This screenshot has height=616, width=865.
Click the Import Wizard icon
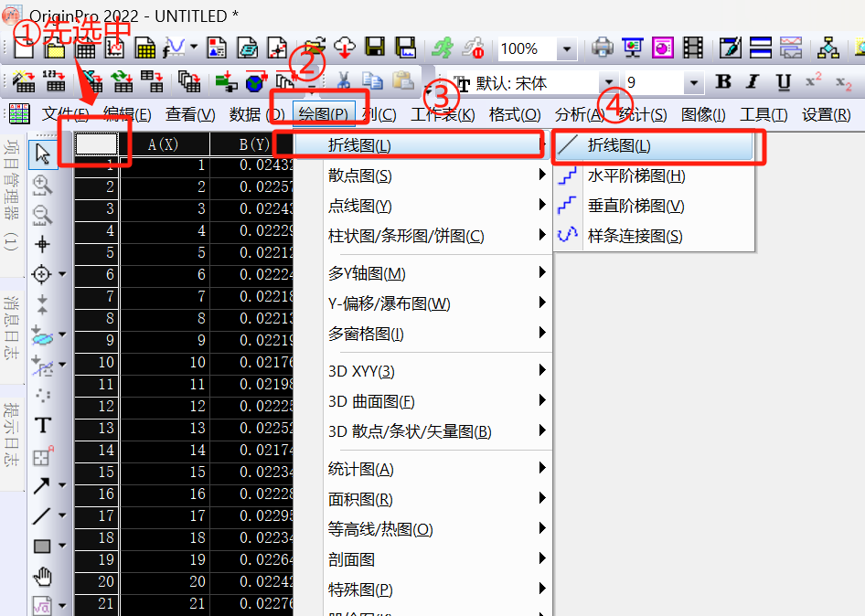click(x=23, y=81)
